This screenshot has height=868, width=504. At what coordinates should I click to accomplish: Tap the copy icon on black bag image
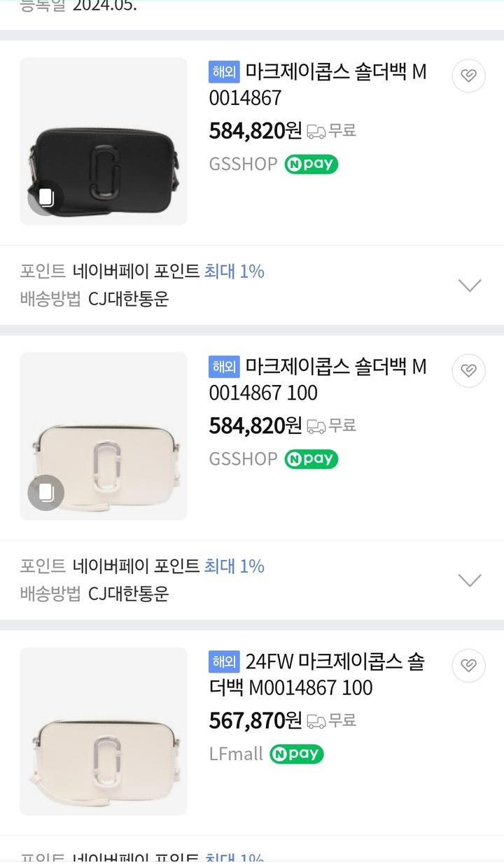pos(46,197)
